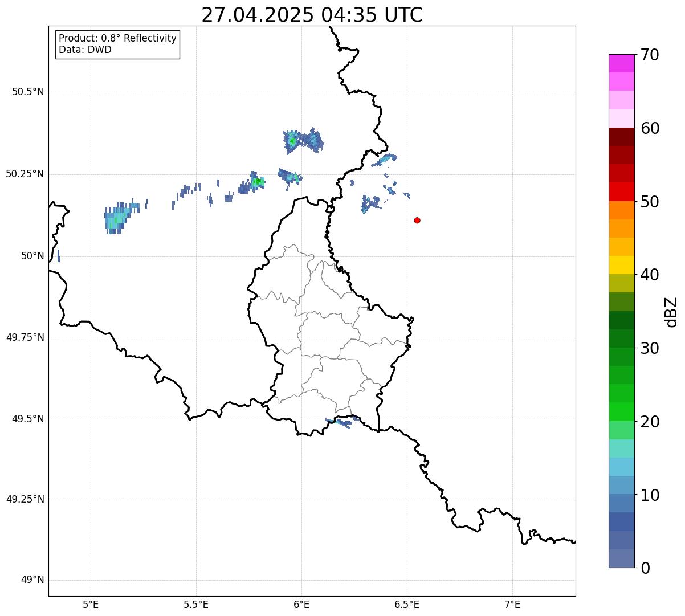Click the "dBZ" colorbar axis label
The width and height of the screenshot is (685, 616).
tap(671, 312)
